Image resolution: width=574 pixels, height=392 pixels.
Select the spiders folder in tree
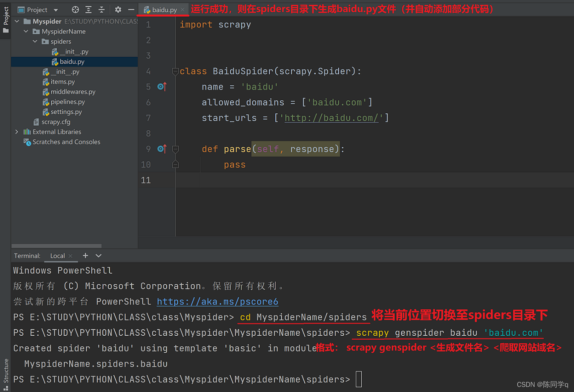click(61, 42)
